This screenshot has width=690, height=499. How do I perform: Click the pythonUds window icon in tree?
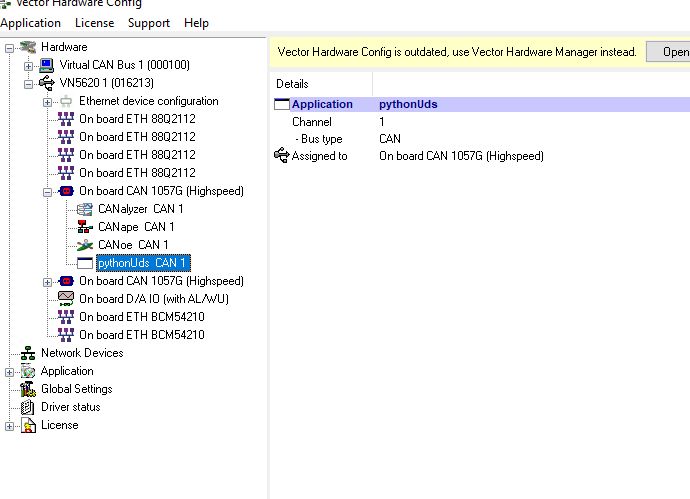click(x=85, y=263)
